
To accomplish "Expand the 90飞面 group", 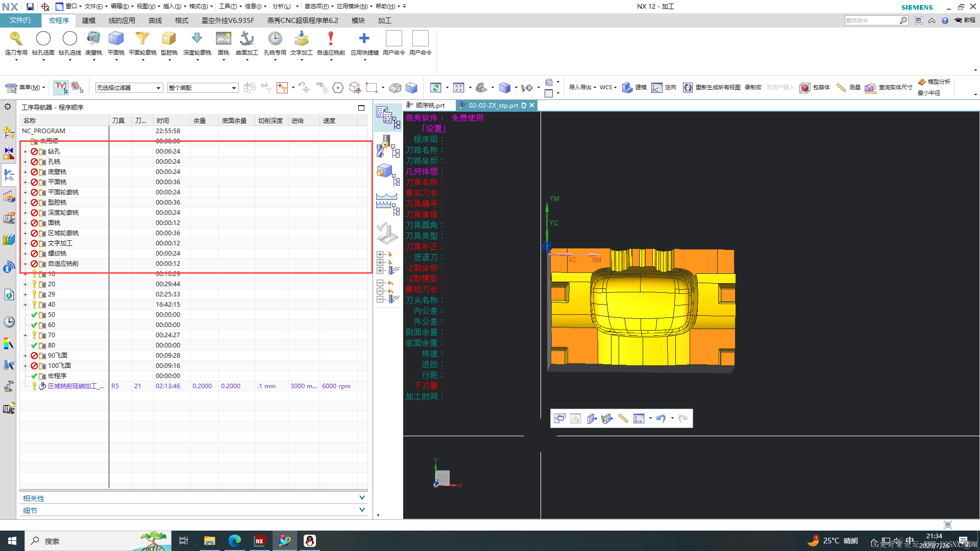I will (x=25, y=356).
